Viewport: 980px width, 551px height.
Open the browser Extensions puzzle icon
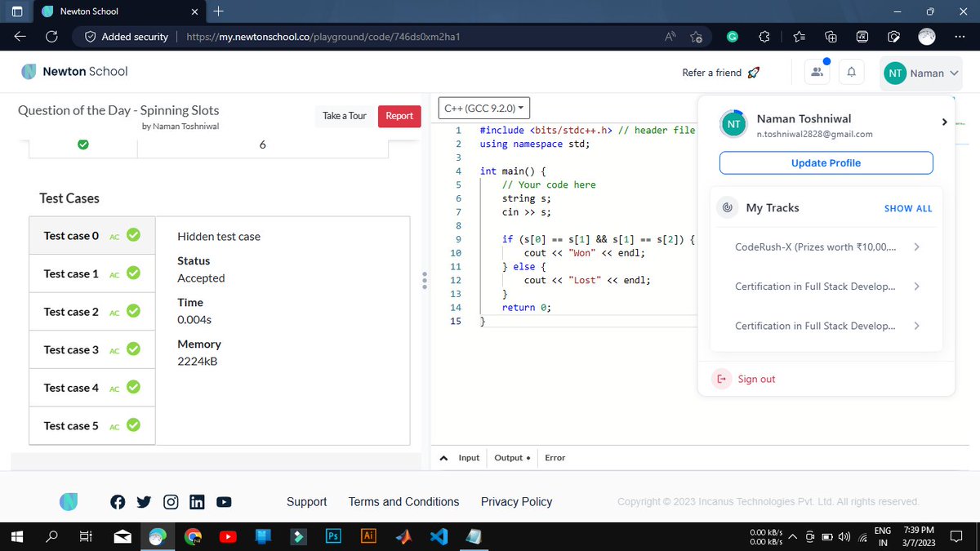pyautogui.click(x=764, y=37)
